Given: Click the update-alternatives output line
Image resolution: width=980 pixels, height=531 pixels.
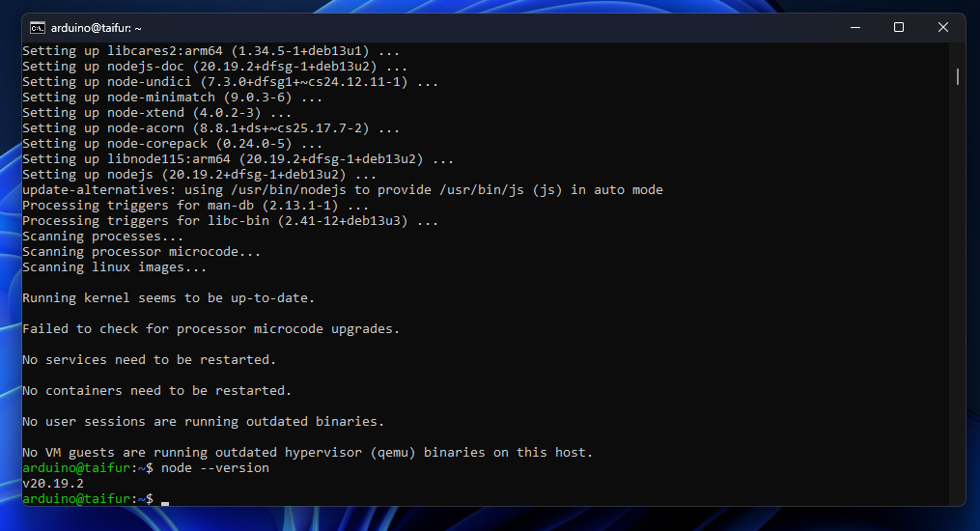Looking at the screenshot, I should [x=343, y=190].
